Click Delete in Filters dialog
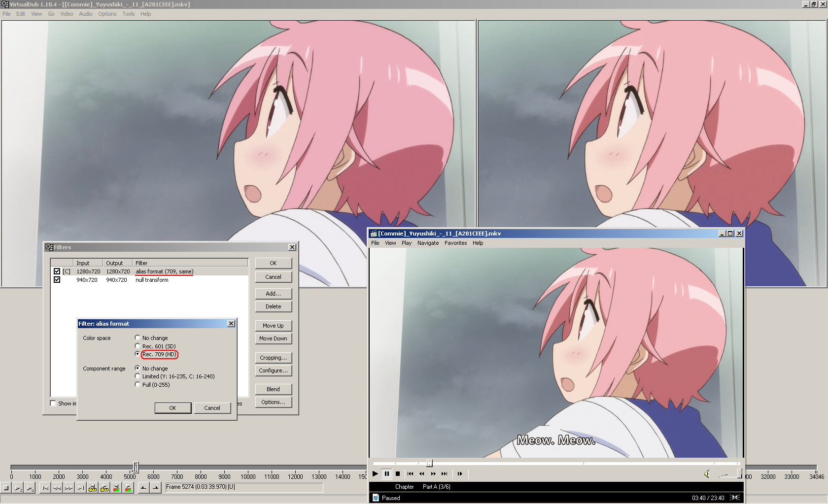828x504 pixels. (274, 306)
